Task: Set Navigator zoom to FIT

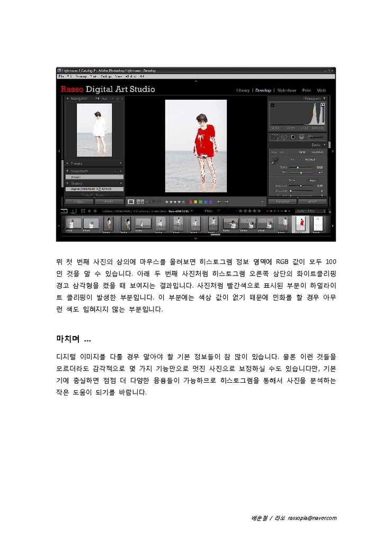Action: [x=97, y=99]
